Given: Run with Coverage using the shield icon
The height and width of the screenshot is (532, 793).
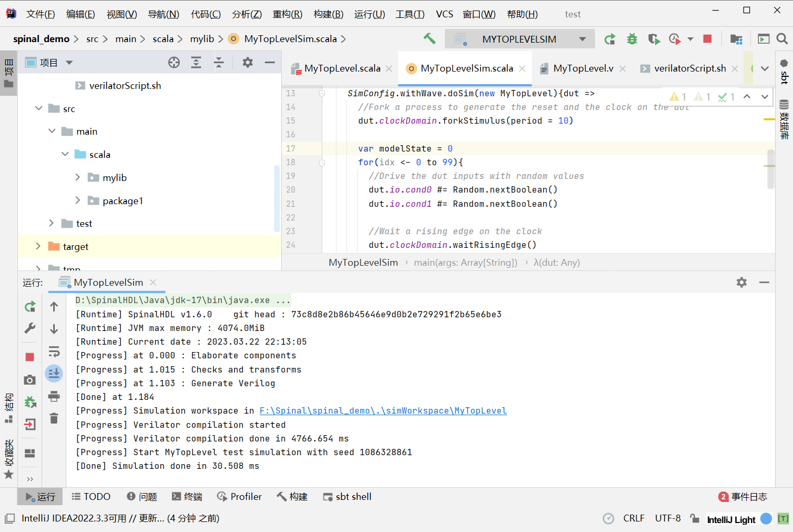Looking at the screenshot, I should point(653,38).
